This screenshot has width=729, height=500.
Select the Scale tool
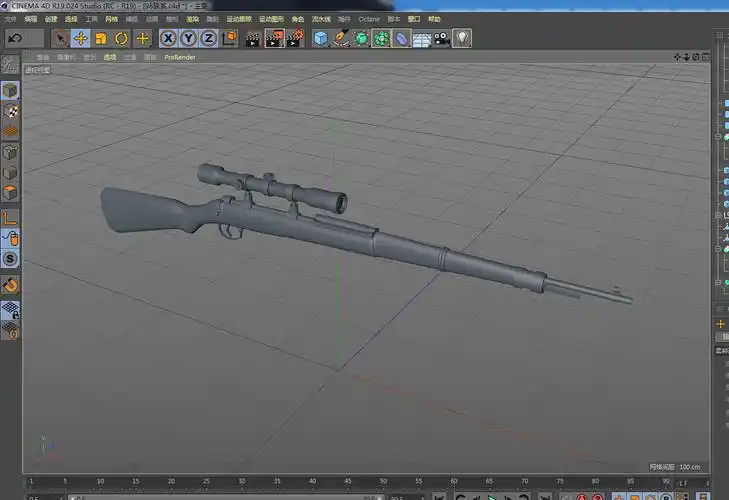tap(101, 38)
